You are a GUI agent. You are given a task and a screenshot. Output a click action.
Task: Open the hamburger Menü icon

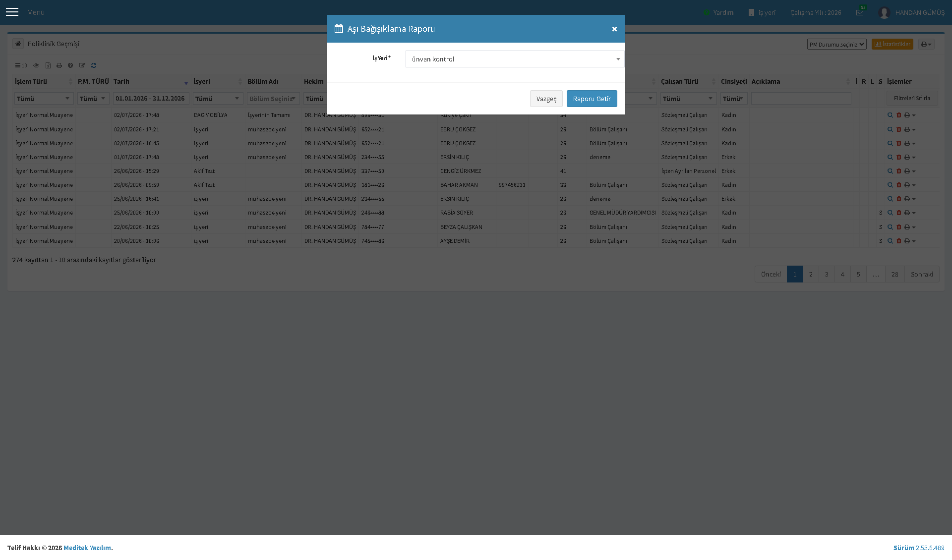12,12
